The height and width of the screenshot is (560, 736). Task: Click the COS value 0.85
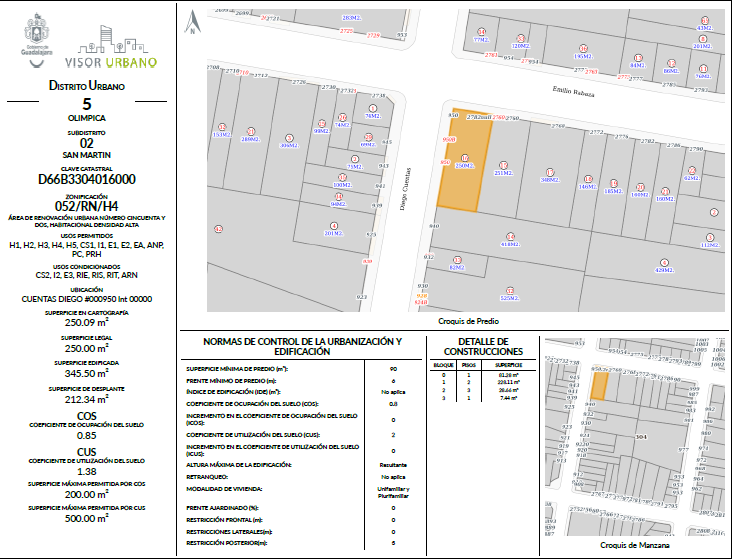tap(87, 436)
